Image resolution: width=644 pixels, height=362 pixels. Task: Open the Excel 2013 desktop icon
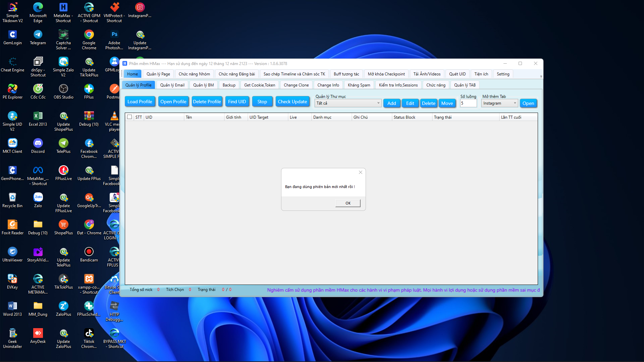pos(38,118)
